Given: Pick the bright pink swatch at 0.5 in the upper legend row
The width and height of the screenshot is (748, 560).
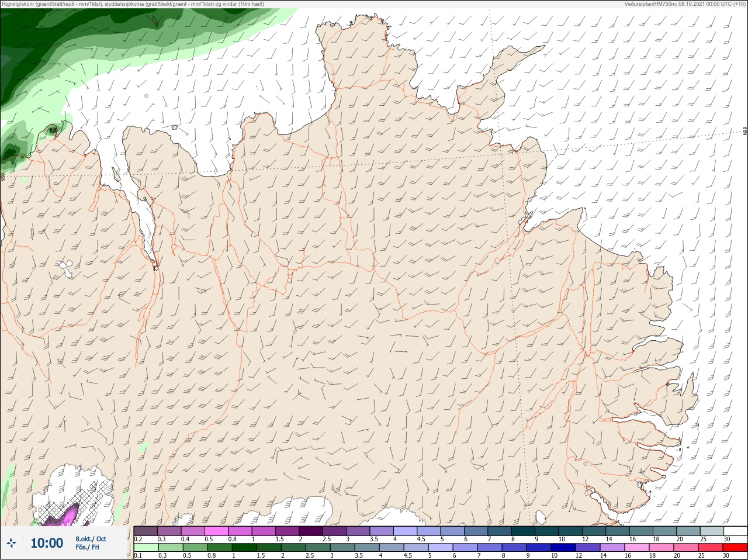Looking at the screenshot, I should (x=216, y=531).
